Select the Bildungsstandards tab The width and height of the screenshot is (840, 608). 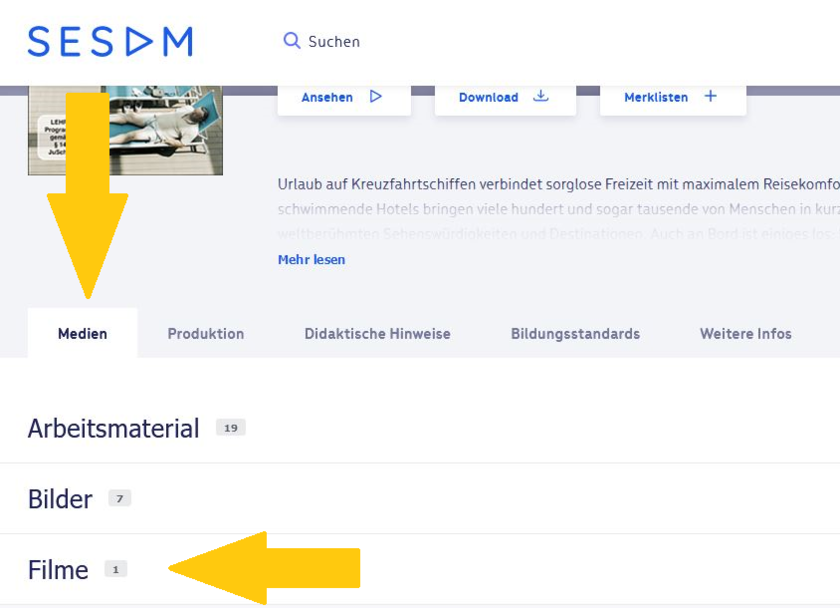[575, 333]
